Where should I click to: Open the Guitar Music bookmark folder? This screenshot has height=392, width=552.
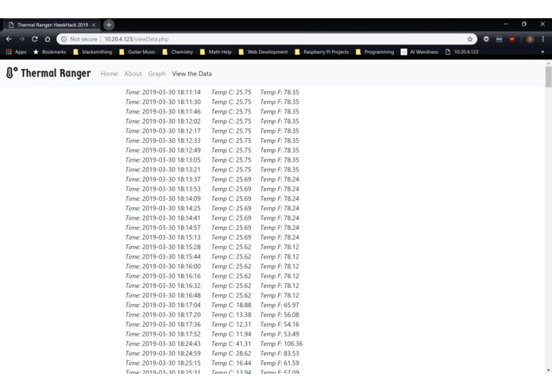(137, 52)
